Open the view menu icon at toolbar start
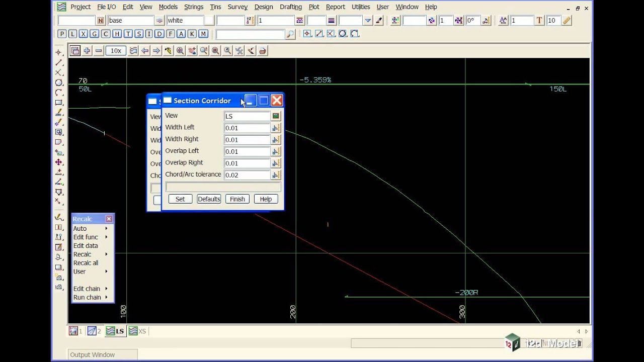The image size is (644, 362). (x=75, y=51)
